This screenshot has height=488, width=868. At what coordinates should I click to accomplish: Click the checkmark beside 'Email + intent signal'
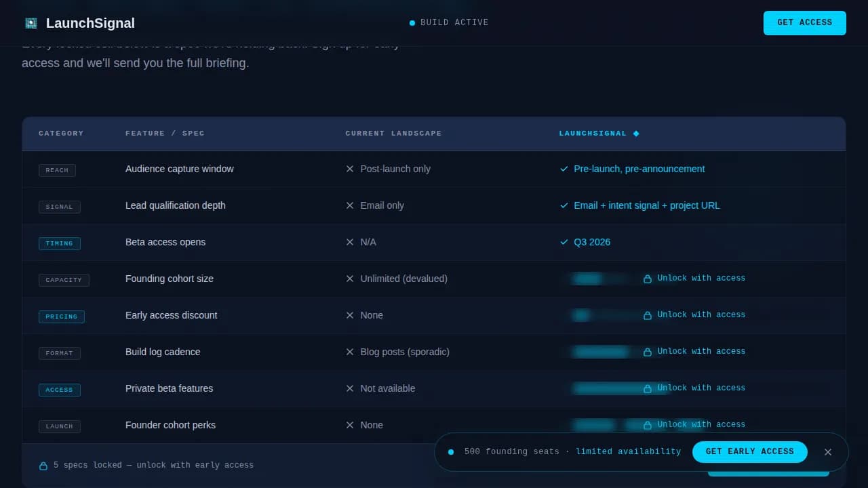[564, 205]
